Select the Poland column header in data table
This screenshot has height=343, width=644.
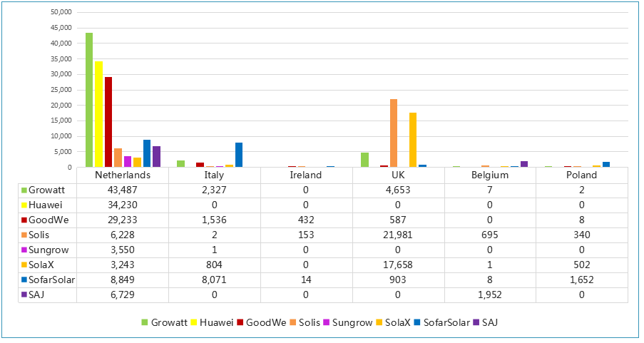click(x=581, y=175)
